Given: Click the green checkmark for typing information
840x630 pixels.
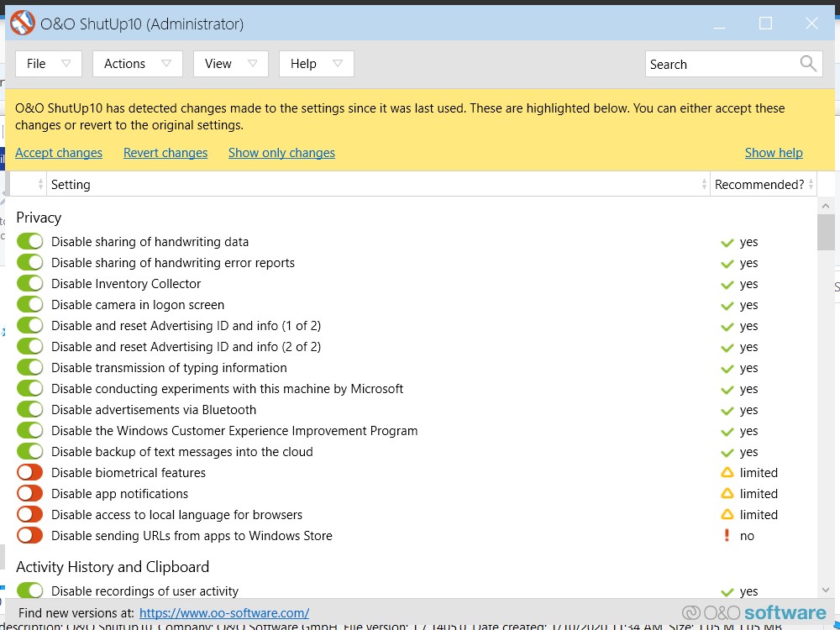Looking at the screenshot, I should 727,369.
